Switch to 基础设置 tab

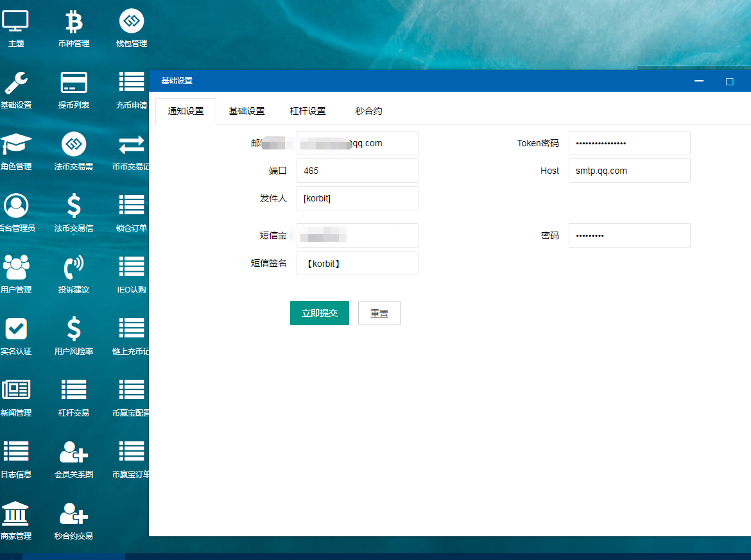(246, 111)
